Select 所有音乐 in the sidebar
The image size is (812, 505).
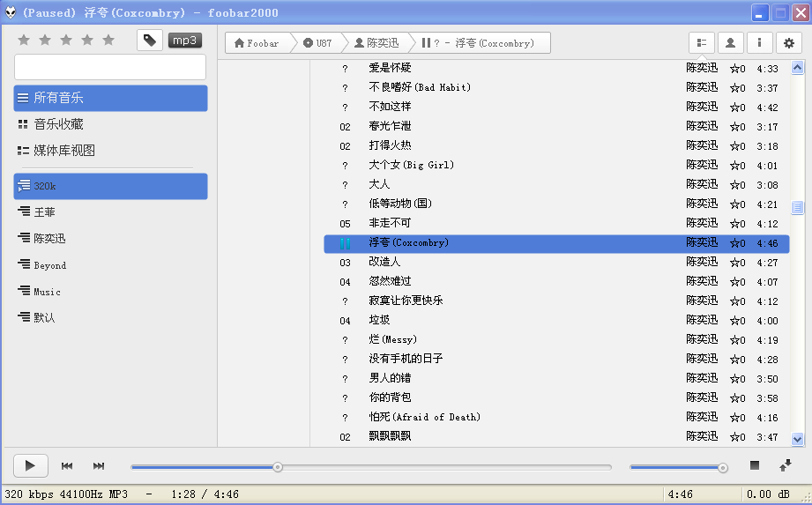(110, 98)
